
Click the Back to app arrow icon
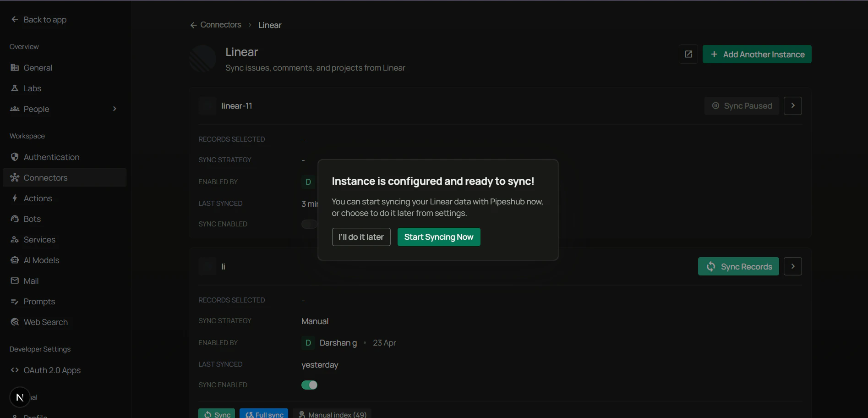[x=15, y=19]
